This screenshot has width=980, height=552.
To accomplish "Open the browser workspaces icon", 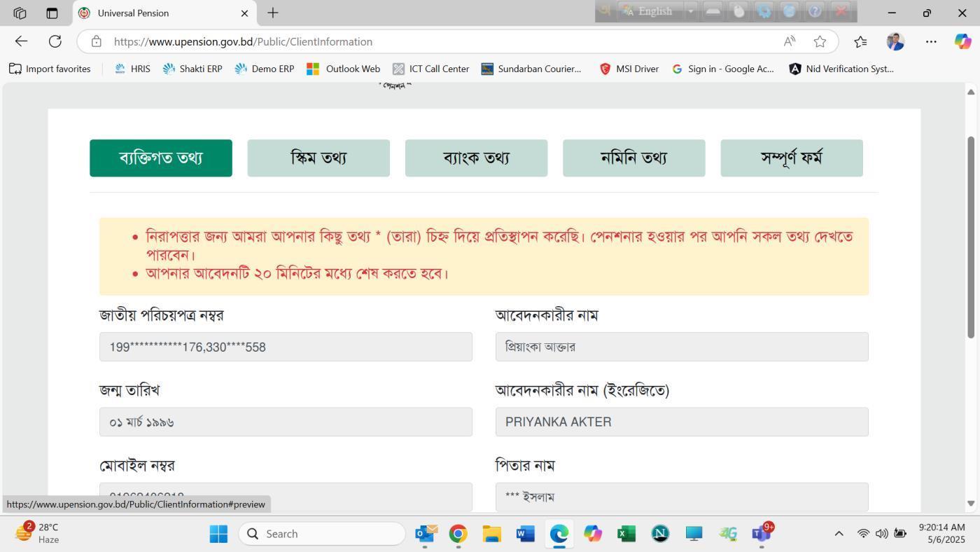I will [20, 13].
